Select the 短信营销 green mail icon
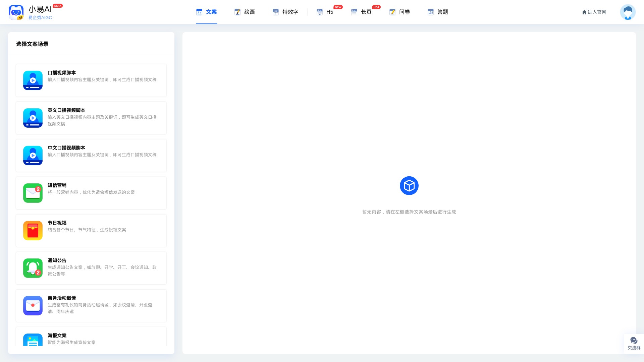Viewport: 644px width, 362px height. coord(33,193)
